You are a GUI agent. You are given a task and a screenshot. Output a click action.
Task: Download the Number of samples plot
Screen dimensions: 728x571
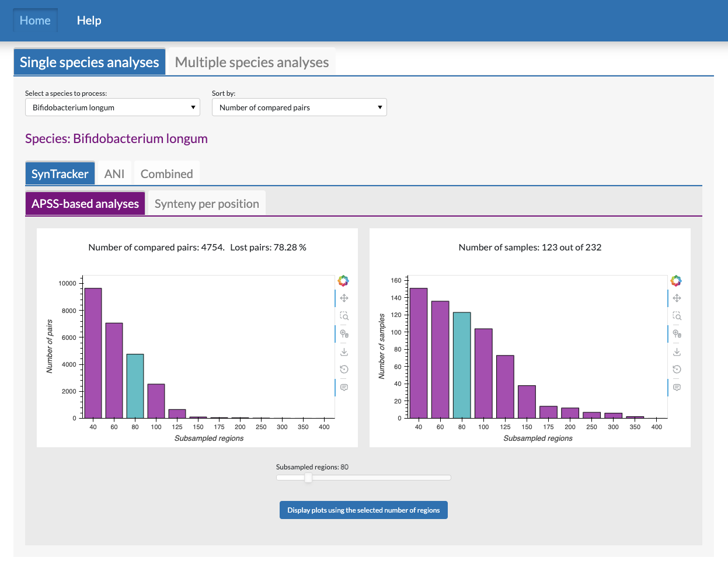(677, 352)
